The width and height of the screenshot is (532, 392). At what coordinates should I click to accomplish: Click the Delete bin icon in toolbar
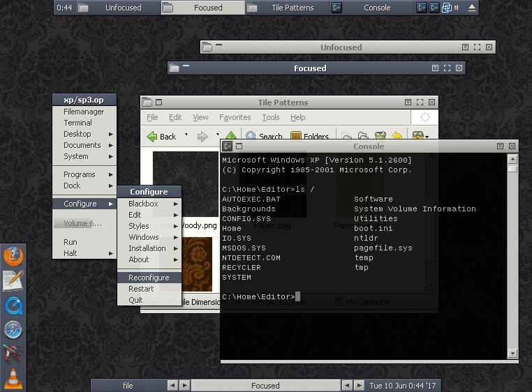pyautogui.click(x=380, y=135)
